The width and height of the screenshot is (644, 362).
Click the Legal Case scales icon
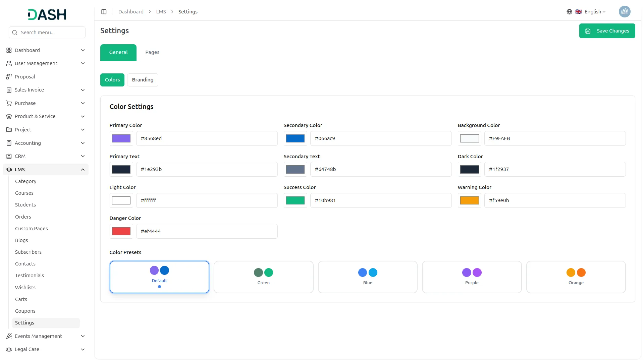(x=9, y=349)
